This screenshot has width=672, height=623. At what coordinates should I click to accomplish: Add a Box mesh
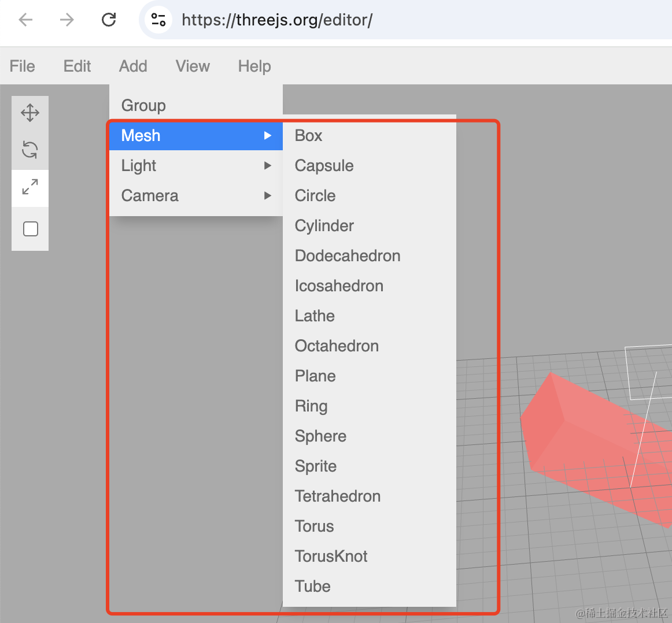click(370, 135)
